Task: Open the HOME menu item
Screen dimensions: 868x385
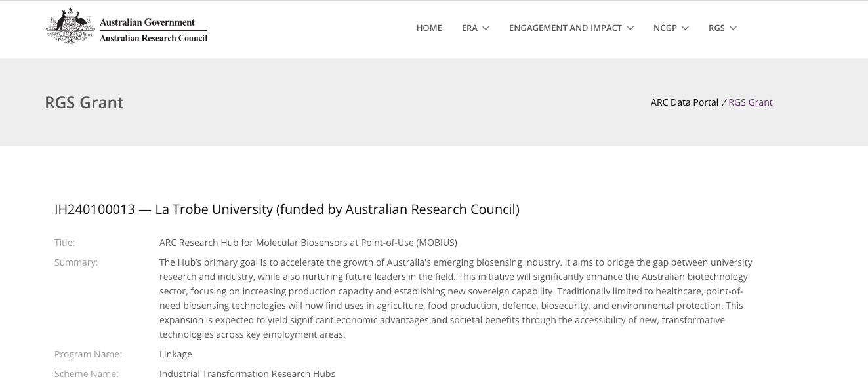Action: pyautogui.click(x=429, y=28)
